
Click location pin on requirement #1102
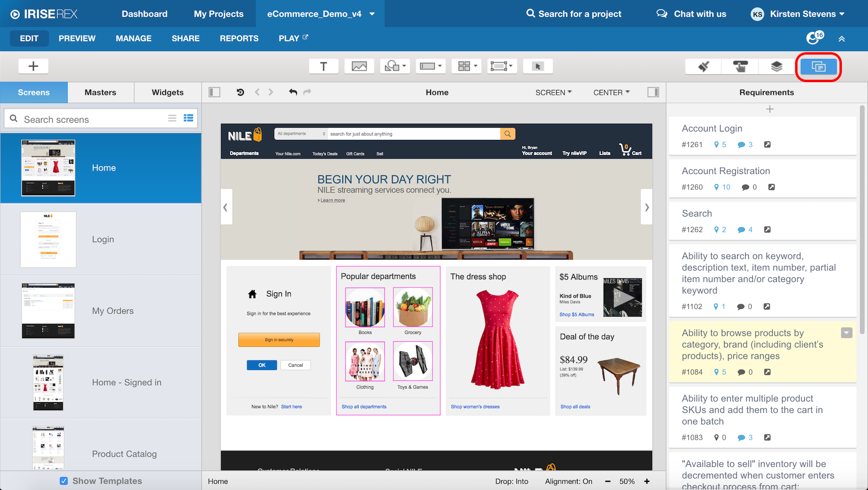(716, 306)
